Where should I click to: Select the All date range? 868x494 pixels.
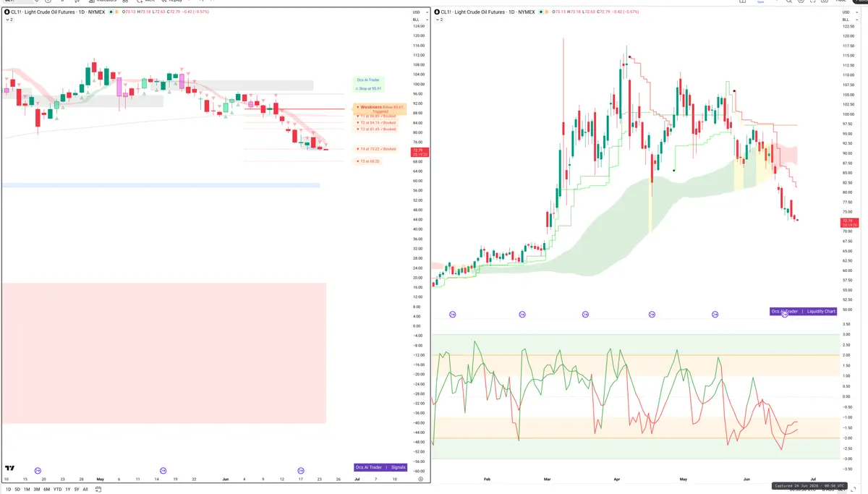click(85, 489)
